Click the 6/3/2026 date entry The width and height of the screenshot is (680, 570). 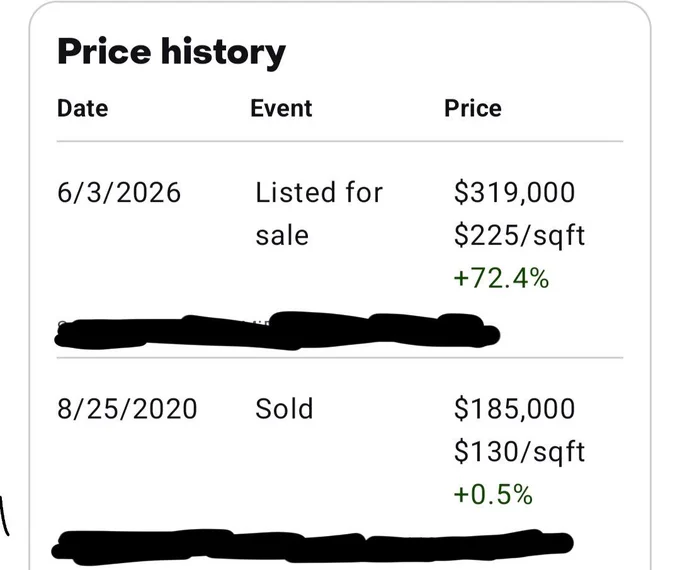[x=119, y=192]
